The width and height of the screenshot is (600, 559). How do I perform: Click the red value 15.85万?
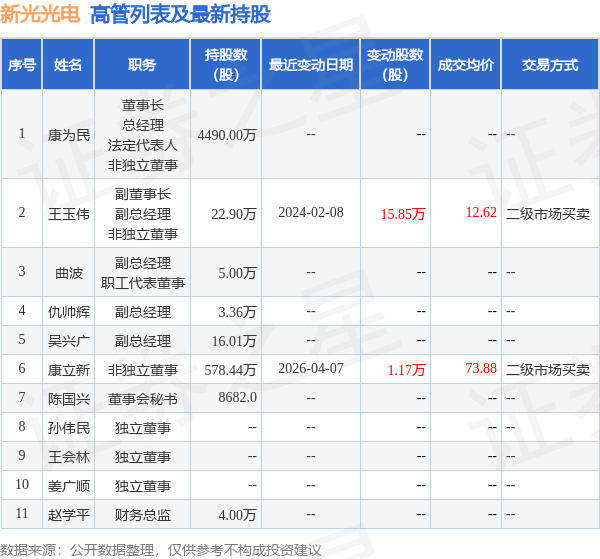tap(403, 214)
